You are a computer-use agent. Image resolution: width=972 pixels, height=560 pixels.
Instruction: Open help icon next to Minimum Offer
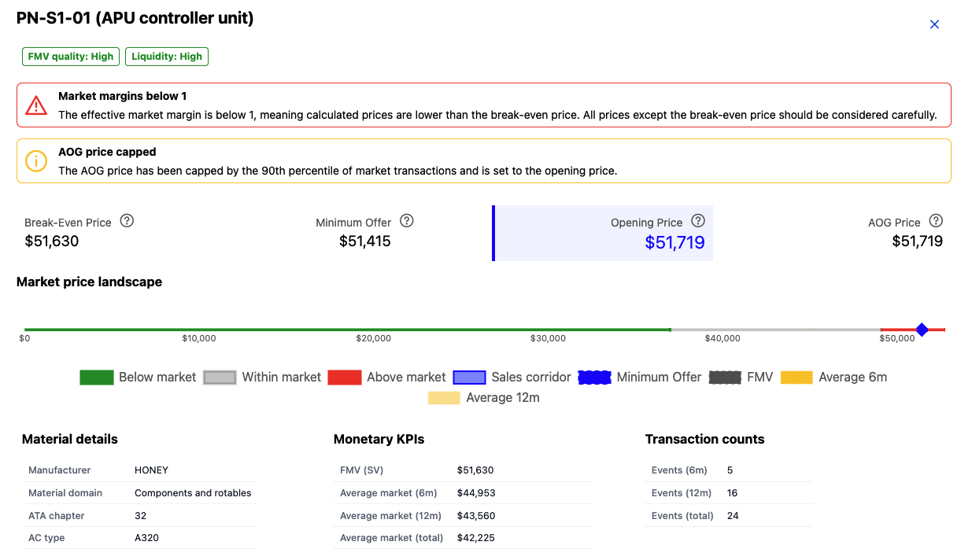pyautogui.click(x=407, y=221)
